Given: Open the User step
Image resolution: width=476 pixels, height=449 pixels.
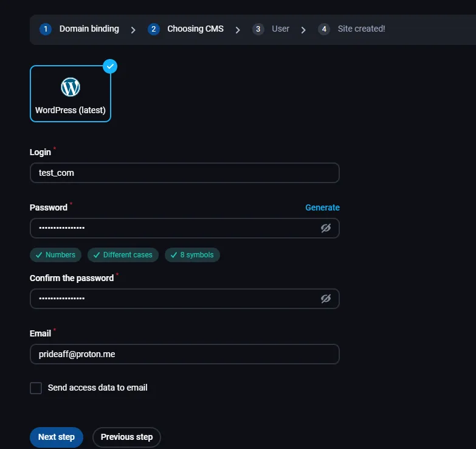Looking at the screenshot, I should (280, 29).
